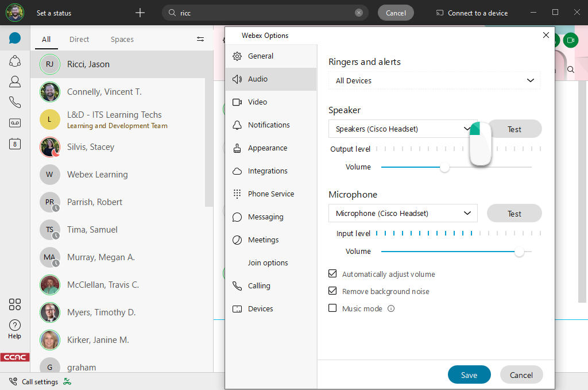Save the audio settings
The height and width of the screenshot is (390, 588).
(469, 374)
